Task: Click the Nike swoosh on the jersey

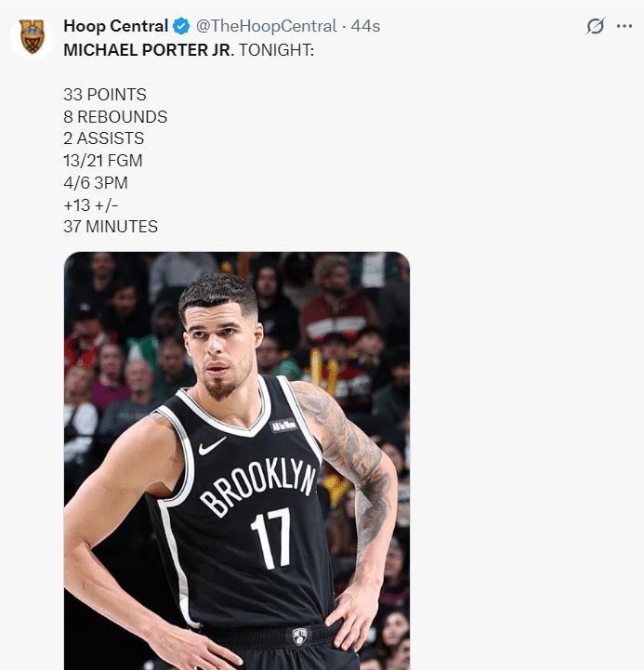Action: click(x=212, y=447)
